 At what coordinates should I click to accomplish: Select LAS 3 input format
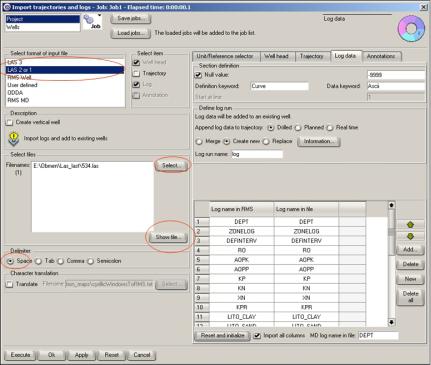click(65, 62)
